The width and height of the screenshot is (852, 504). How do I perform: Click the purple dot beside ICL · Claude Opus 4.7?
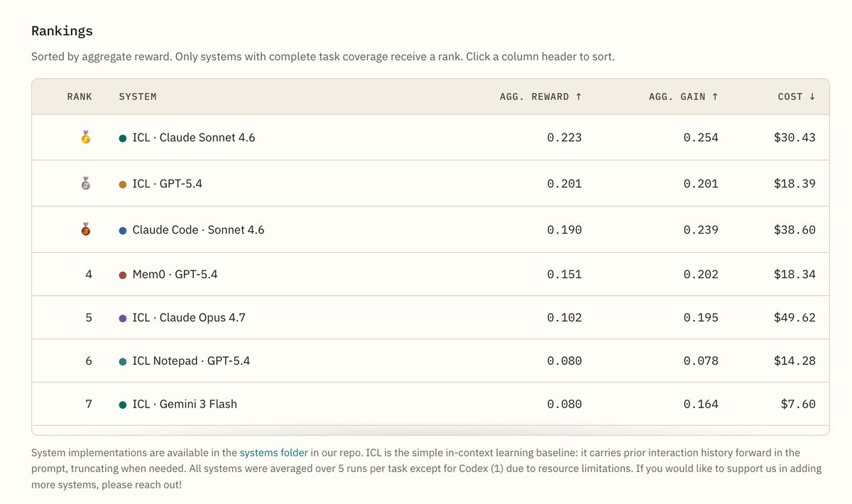[123, 319]
